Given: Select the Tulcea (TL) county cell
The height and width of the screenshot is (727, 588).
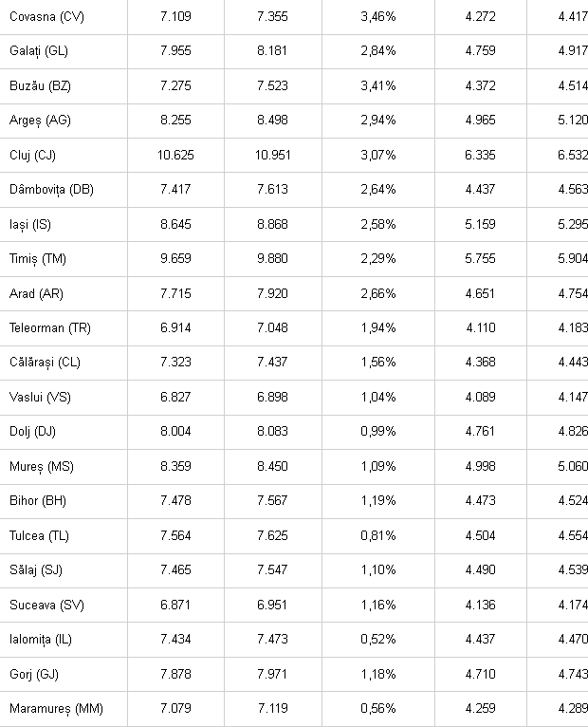Looking at the screenshot, I should [x=39, y=535].
